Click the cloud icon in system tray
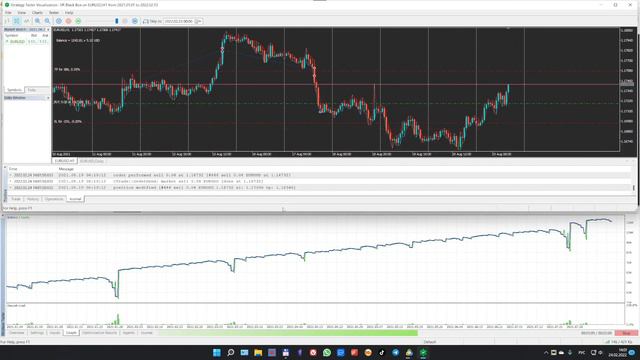This screenshot has width=640, height=360. click(562, 352)
